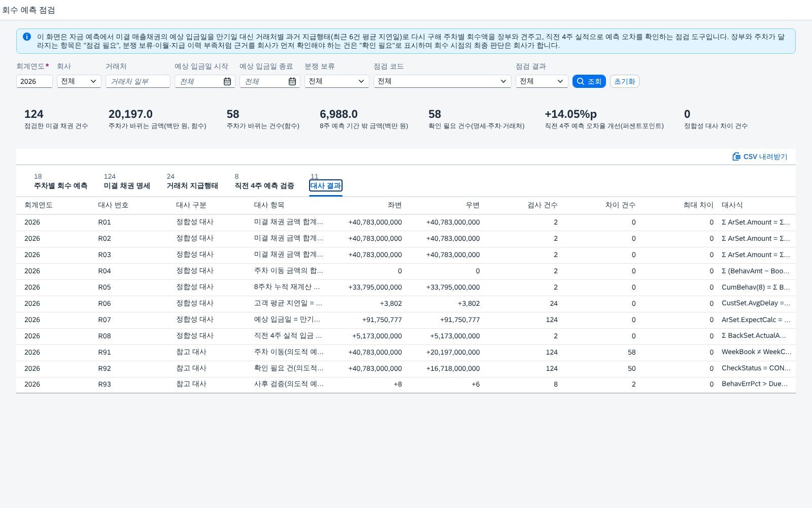The height and width of the screenshot is (508, 812).
Task: Select the R91 row cell
Action: (x=105, y=352)
